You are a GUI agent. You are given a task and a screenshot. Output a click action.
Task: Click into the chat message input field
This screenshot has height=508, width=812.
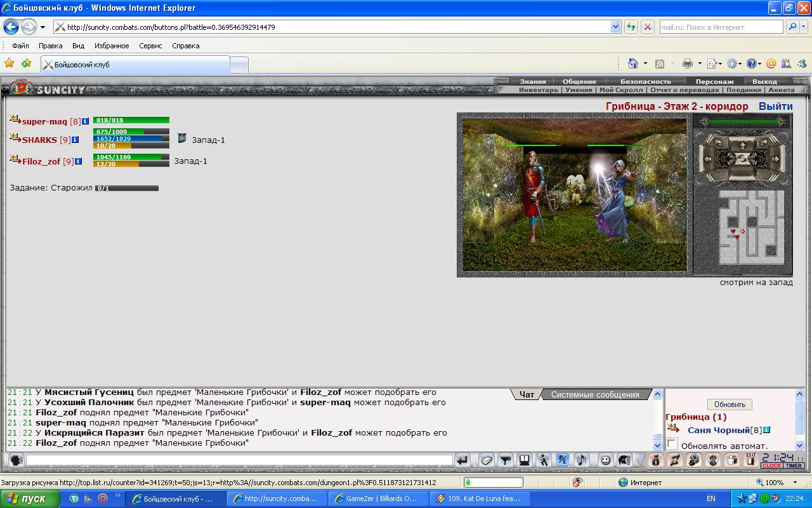coord(239,460)
